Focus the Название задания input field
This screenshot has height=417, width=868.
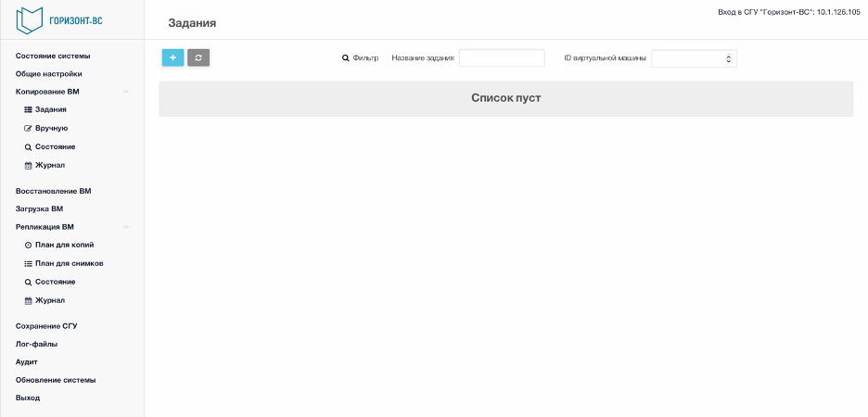click(x=502, y=58)
